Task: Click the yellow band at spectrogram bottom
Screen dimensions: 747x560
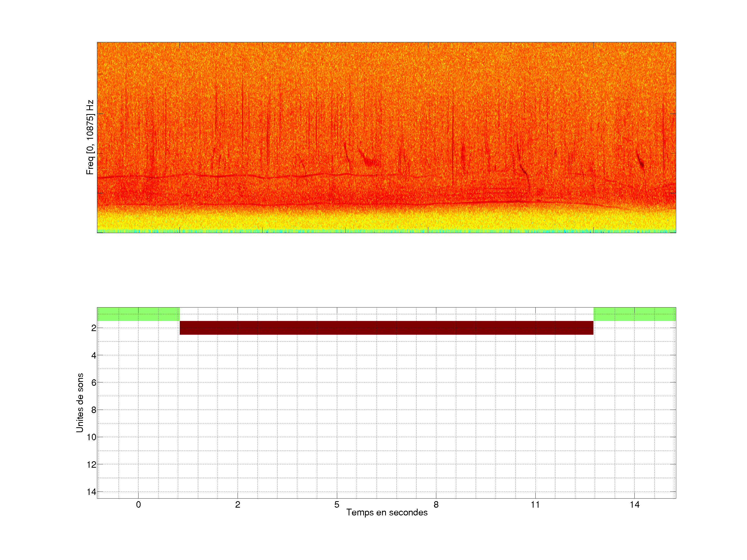Action: point(386,221)
